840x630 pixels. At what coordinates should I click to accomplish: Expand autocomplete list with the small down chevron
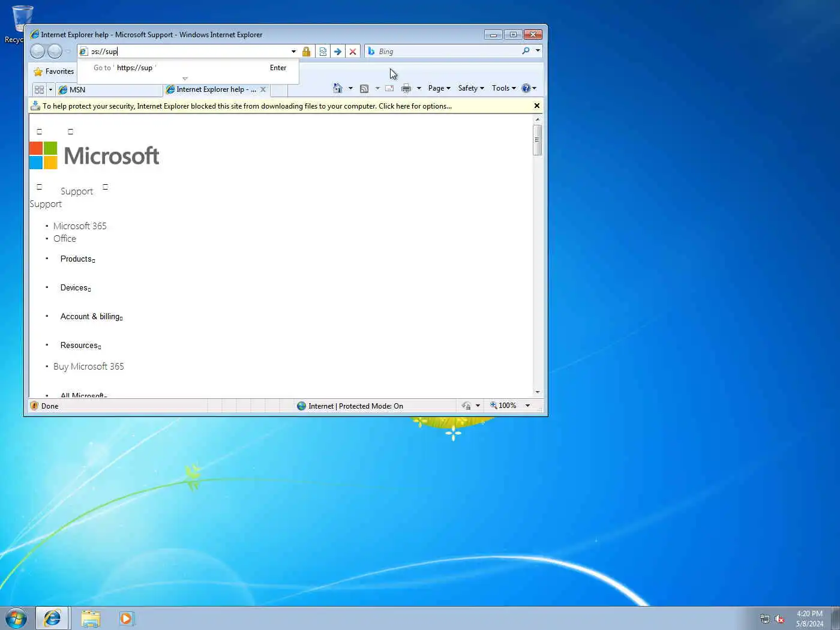[185, 79]
